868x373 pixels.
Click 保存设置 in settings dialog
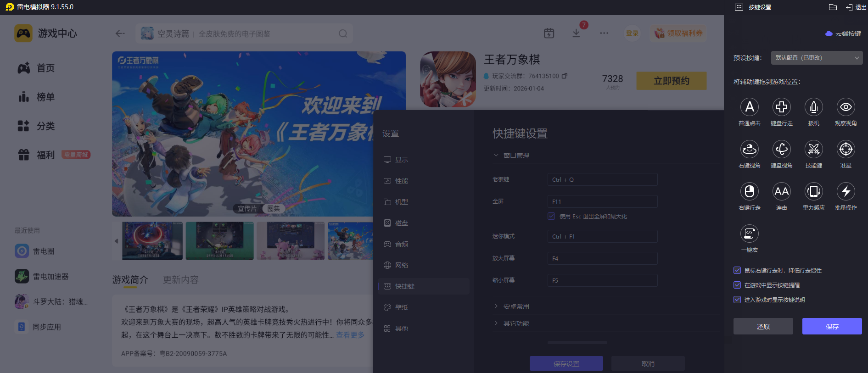[566, 363]
